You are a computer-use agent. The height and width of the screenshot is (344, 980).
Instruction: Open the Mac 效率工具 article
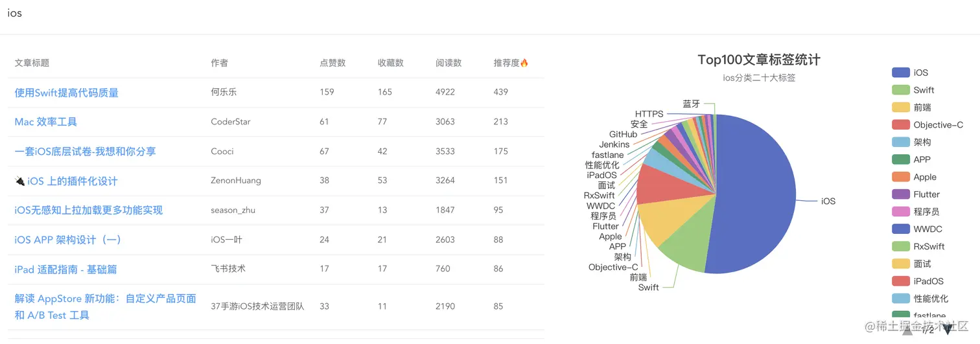click(x=45, y=122)
